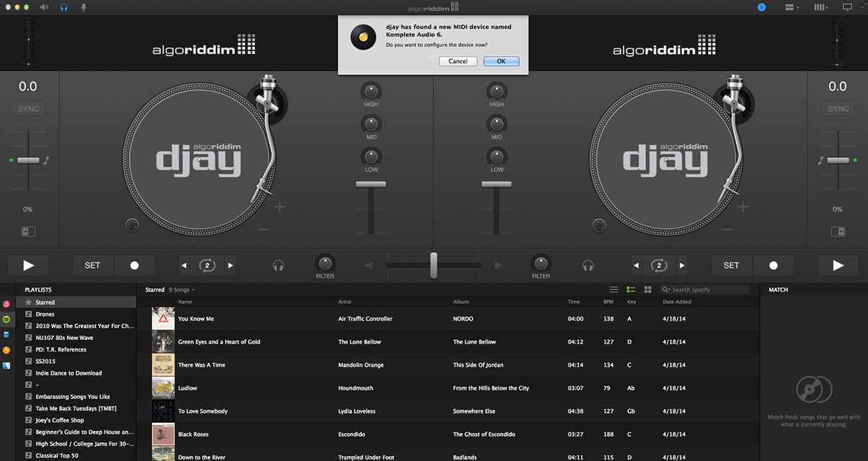Click the left channel volume fader handle
Viewport: 868px width, 461px height.
point(371,184)
